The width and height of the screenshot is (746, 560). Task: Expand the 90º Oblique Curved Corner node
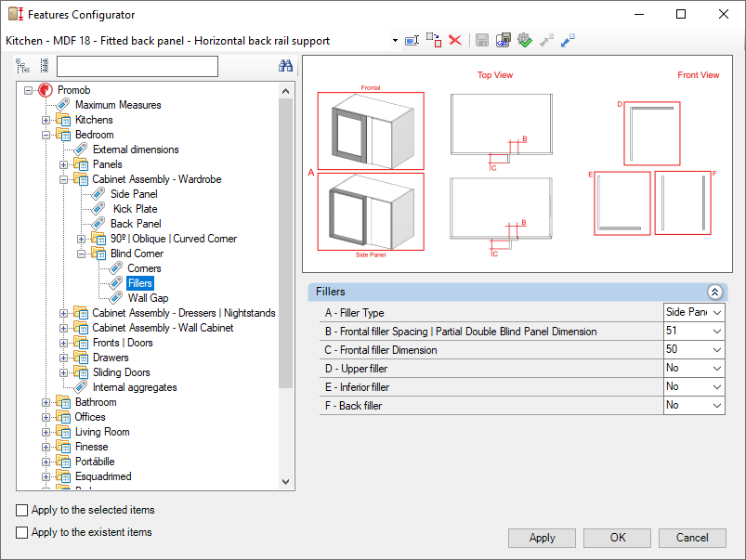(x=82, y=239)
